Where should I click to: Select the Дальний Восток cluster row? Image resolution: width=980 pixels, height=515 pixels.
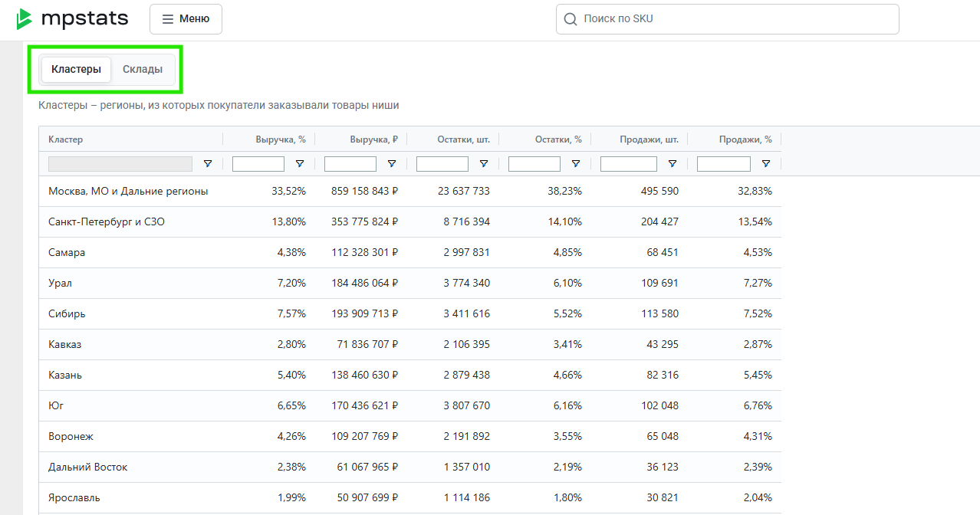(x=87, y=467)
